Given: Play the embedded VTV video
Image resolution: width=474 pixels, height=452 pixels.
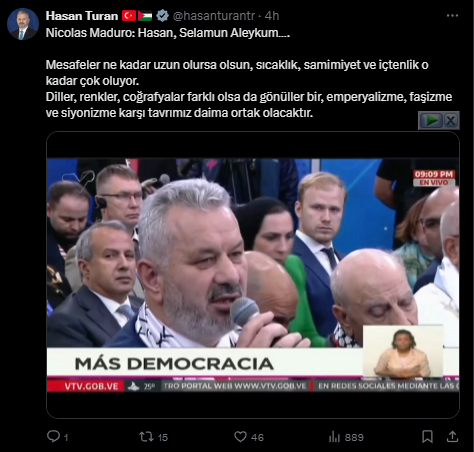Looking at the screenshot, I should [x=253, y=275].
